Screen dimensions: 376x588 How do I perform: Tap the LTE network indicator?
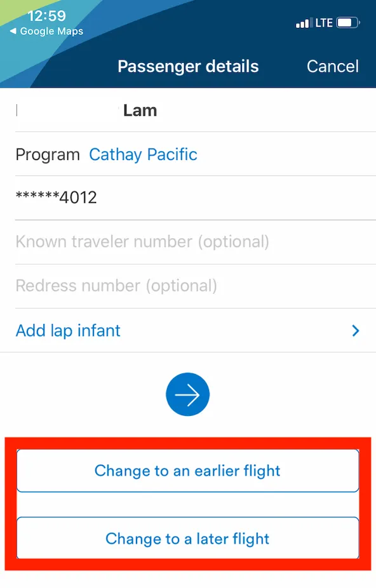coord(324,23)
